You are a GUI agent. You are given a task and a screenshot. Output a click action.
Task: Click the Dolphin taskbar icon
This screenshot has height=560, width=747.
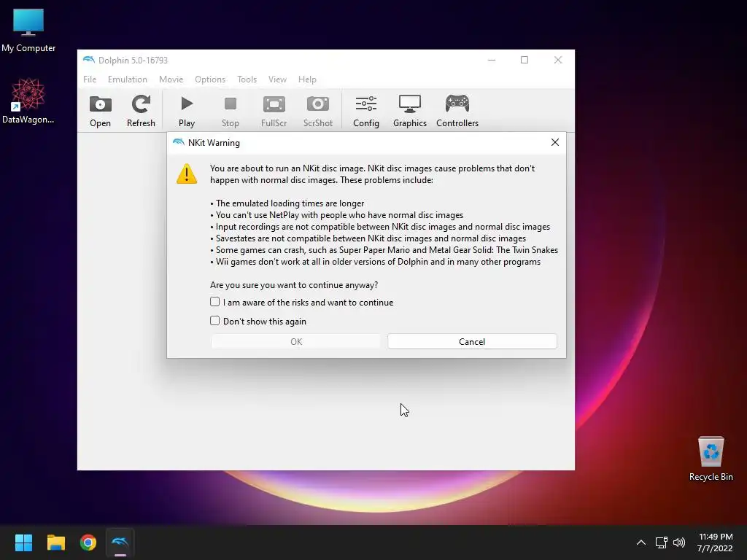point(120,542)
